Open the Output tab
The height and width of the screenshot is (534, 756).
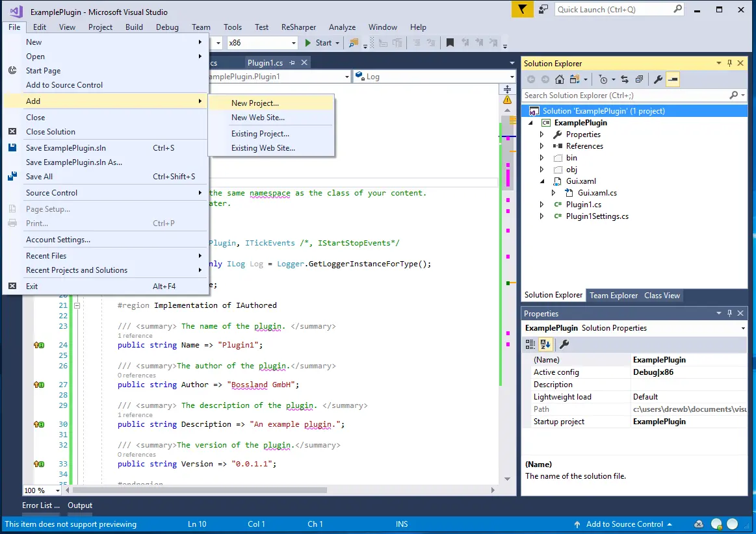79,505
